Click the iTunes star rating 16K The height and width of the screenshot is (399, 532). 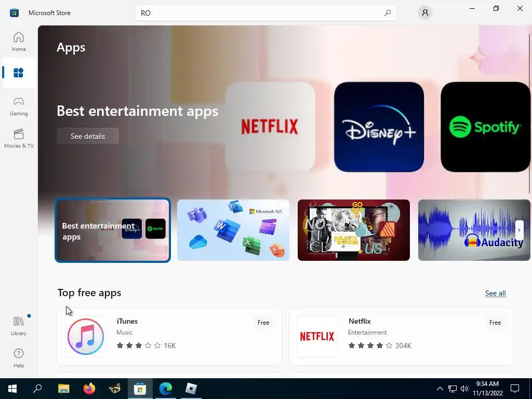coord(146,345)
